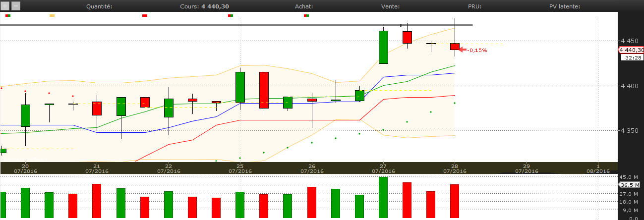This screenshot has height=220, width=644.
Task: Click the PV latente header label
Action: (564, 6)
